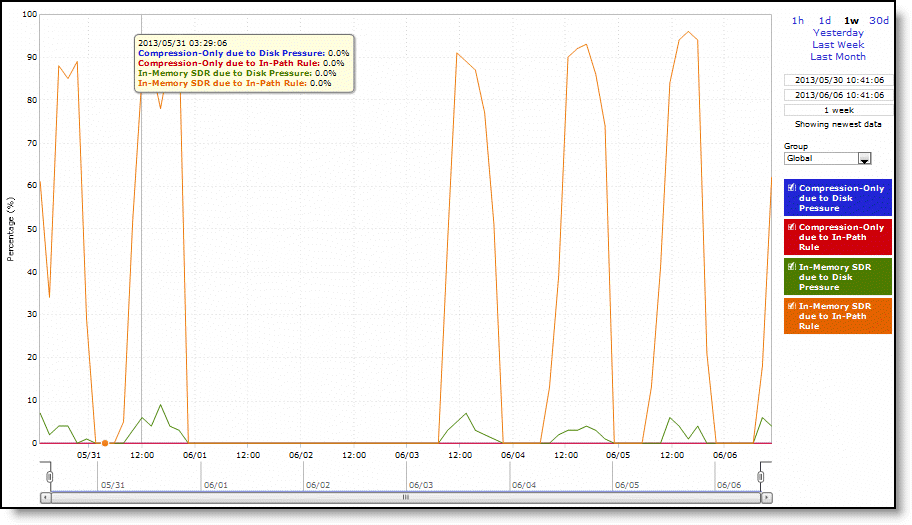Toggle In-Memory SDR due to Disk Pressure
The height and width of the screenshot is (525, 912).
coord(792,267)
